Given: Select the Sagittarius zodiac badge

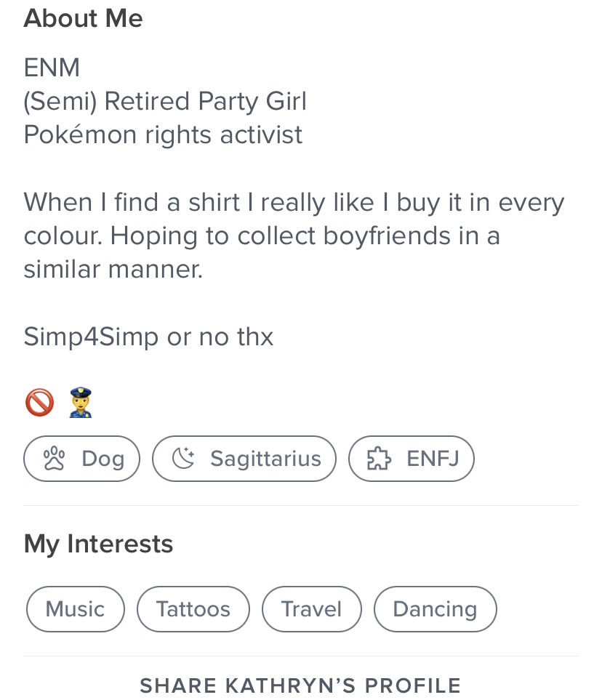Looking at the screenshot, I should pyautogui.click(x=244, y=459).
